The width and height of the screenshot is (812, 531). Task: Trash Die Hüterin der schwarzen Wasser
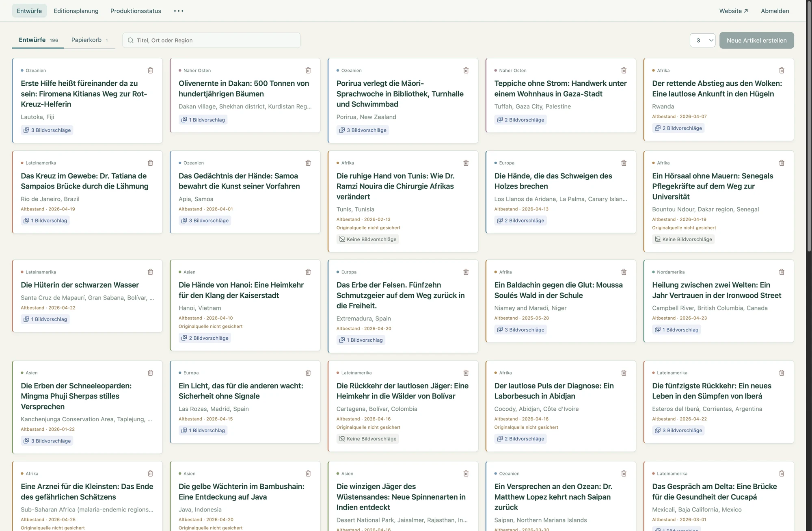150,272
